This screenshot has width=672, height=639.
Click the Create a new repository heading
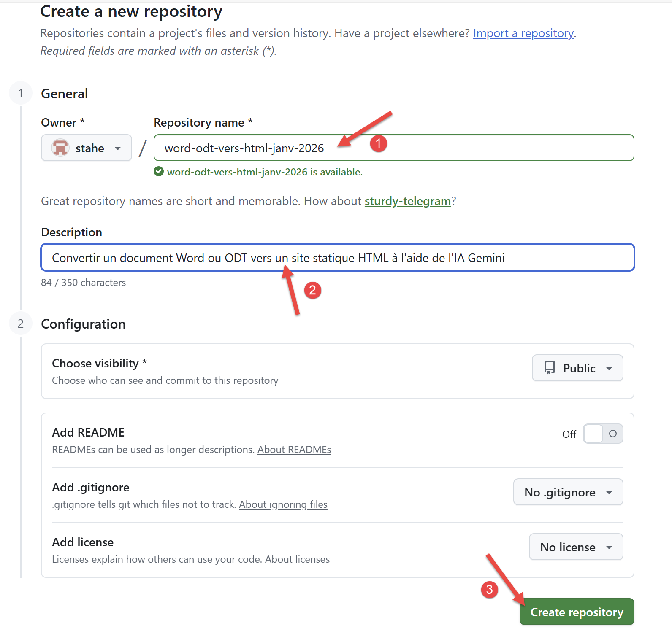[x=131, y=12]
